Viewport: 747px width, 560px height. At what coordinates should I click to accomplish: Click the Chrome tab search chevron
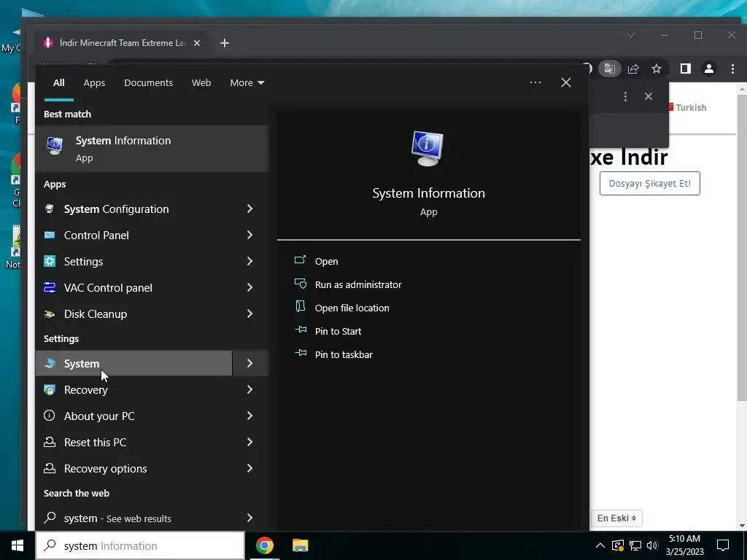coord(631,35)
